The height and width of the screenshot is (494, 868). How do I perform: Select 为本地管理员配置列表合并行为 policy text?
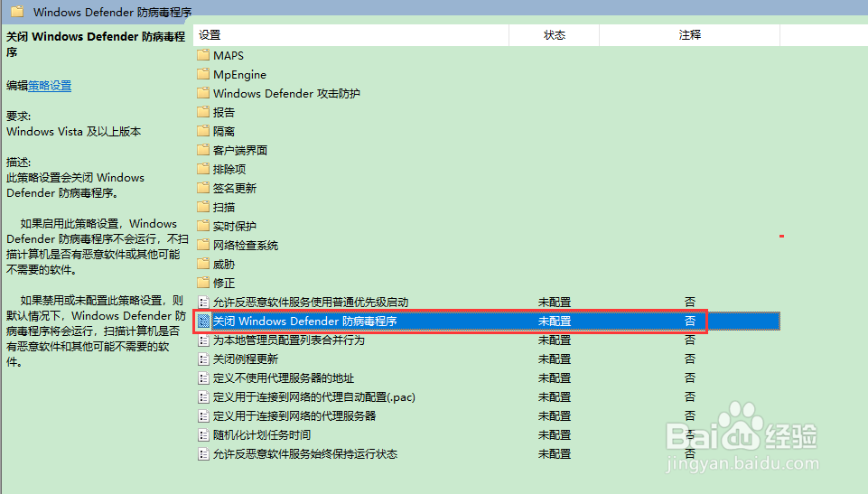pyautogui.click(x=289, y=340)
